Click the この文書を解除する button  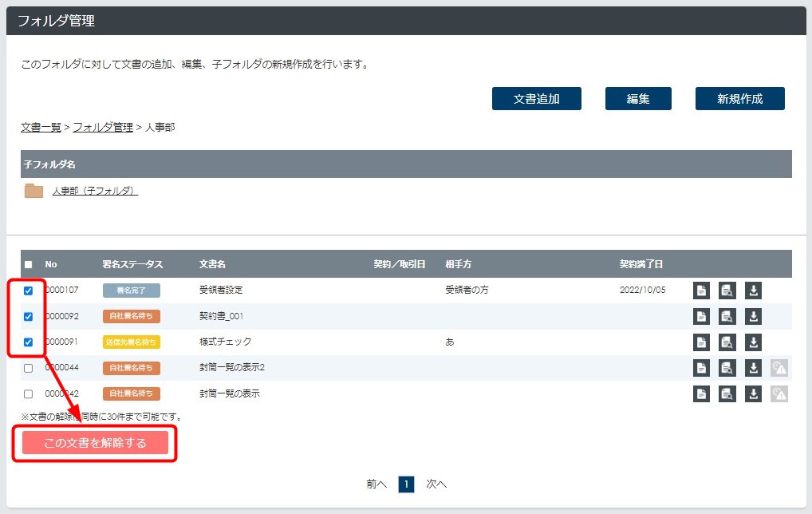95,443
